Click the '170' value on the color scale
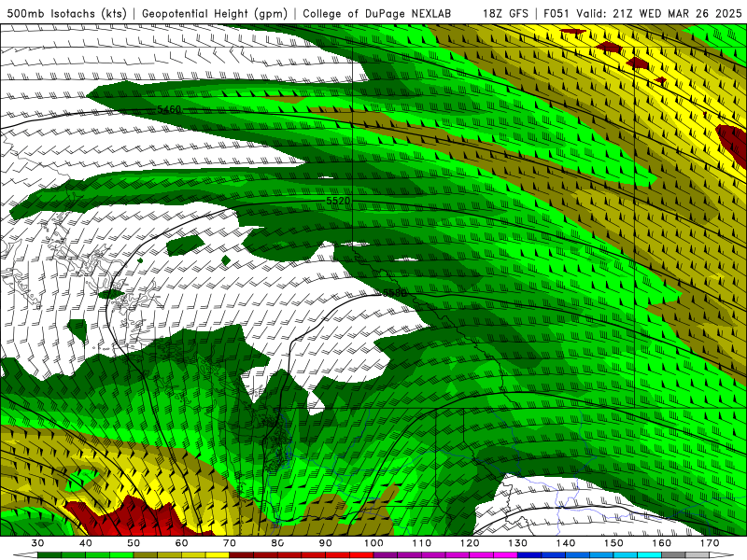 pyautogui.click(x=710, y=543)
